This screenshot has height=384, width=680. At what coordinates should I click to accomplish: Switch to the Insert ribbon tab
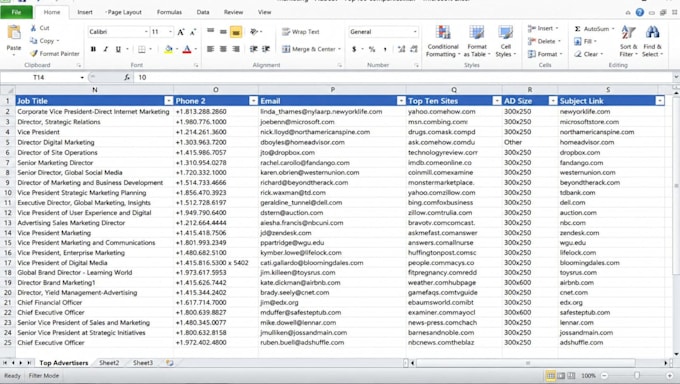click(85, 12)
